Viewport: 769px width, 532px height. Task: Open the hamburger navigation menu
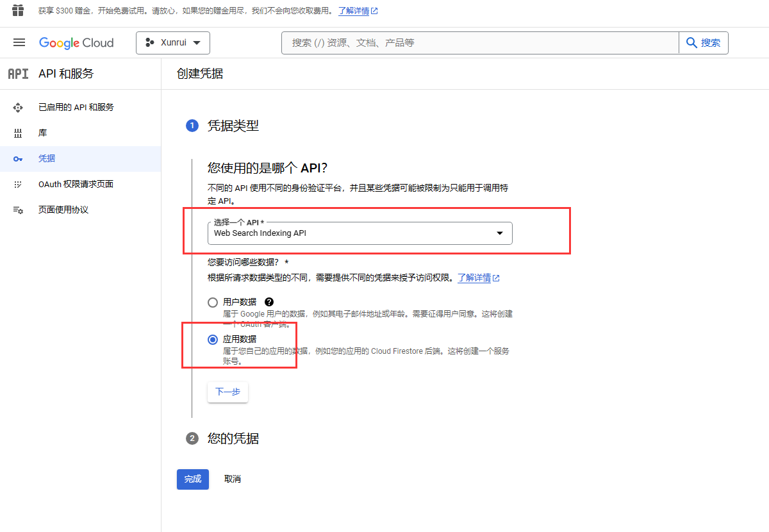(19, 42)
